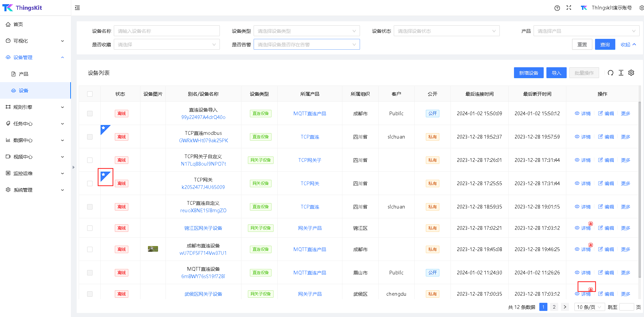
Task: Open the 10 条/页 page size selector
Action: point(589,307)
